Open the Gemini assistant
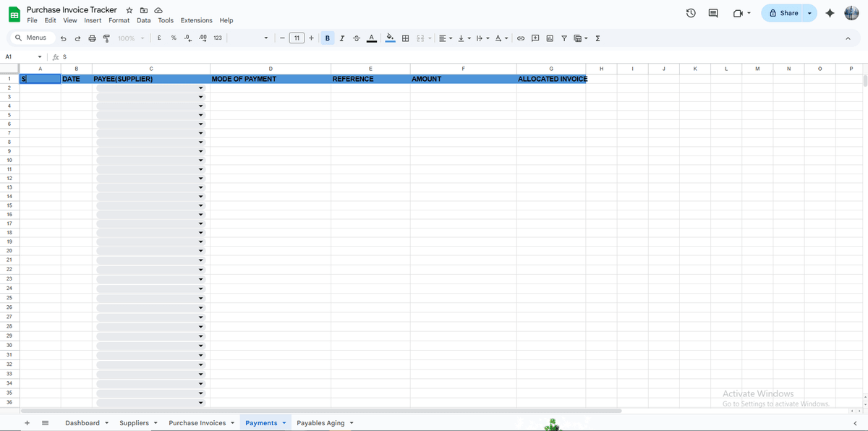The height and width of the screenshot is (431, 868). [829, 13]
